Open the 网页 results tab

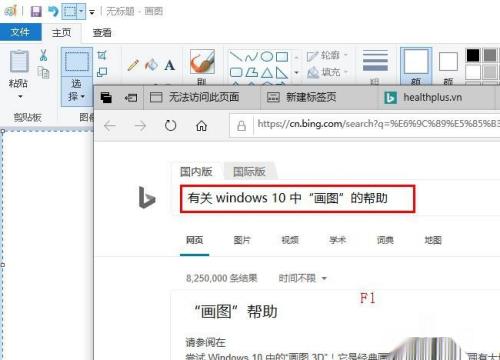pos(194,240)
